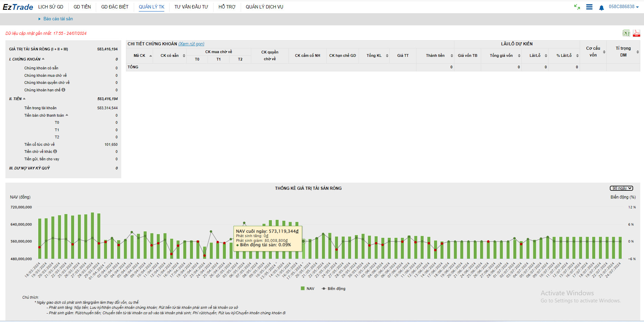
Task: Toggle Biến động series in chart legend
Action: click(x=334, y=289)
